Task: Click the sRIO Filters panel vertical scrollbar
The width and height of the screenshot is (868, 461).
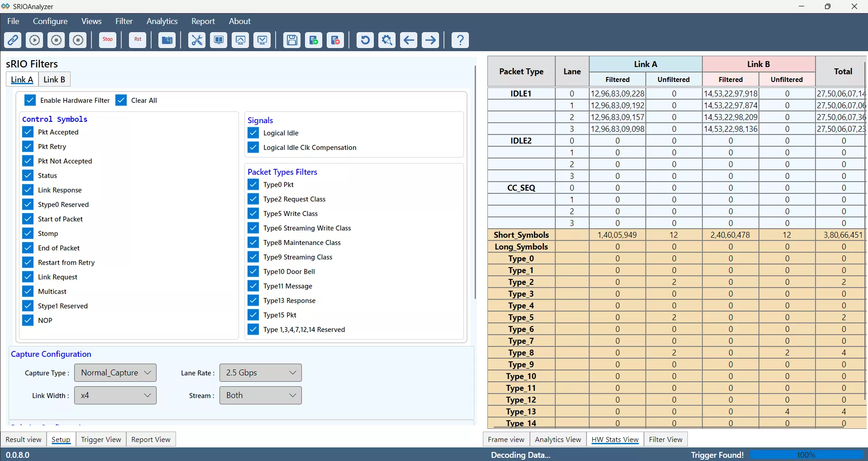Action: (475, 181)
